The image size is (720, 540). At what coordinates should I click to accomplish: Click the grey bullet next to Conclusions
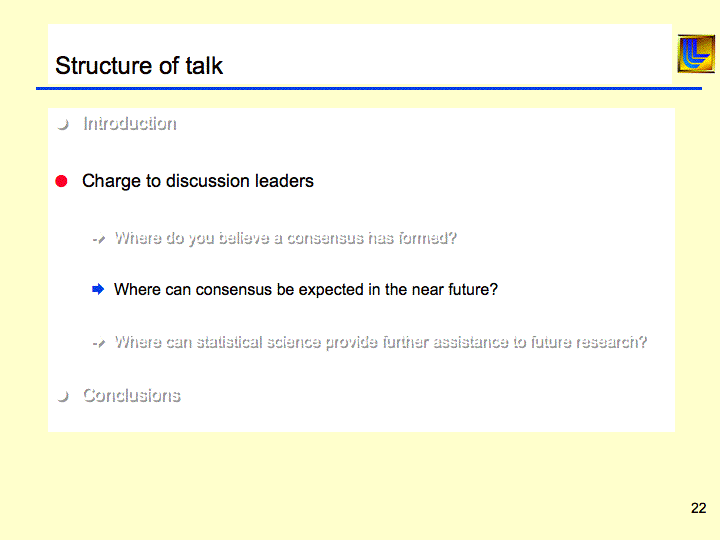point(63,397)
